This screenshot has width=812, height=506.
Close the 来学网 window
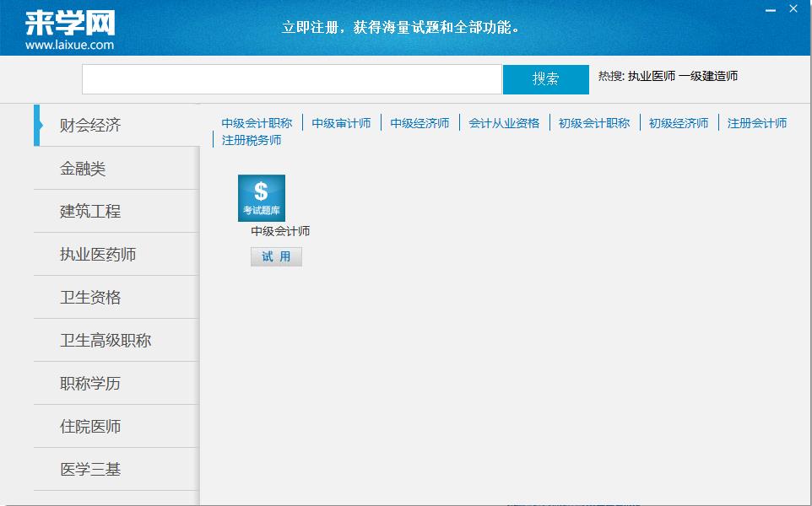[x=793, y=8]
